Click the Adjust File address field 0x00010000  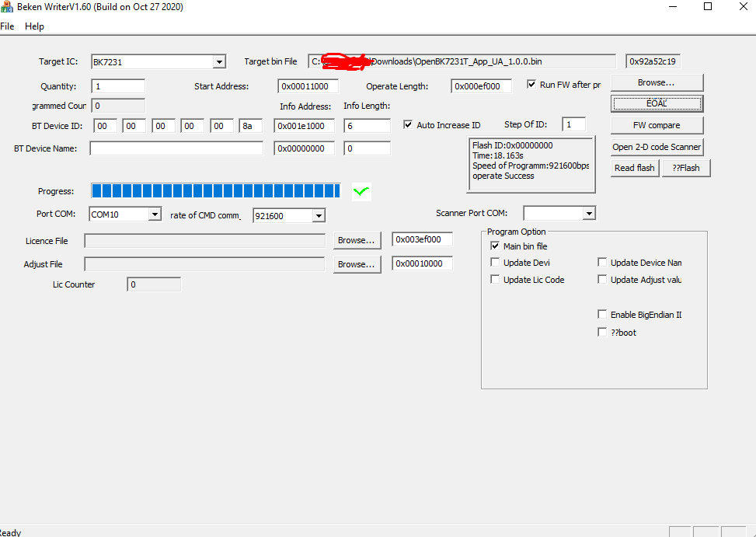point(423,263)
